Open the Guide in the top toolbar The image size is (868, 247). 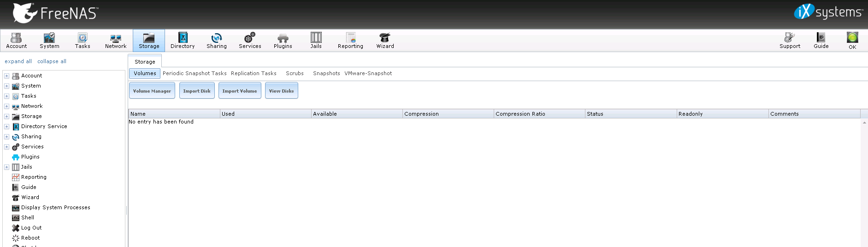(x=821, y=41)
